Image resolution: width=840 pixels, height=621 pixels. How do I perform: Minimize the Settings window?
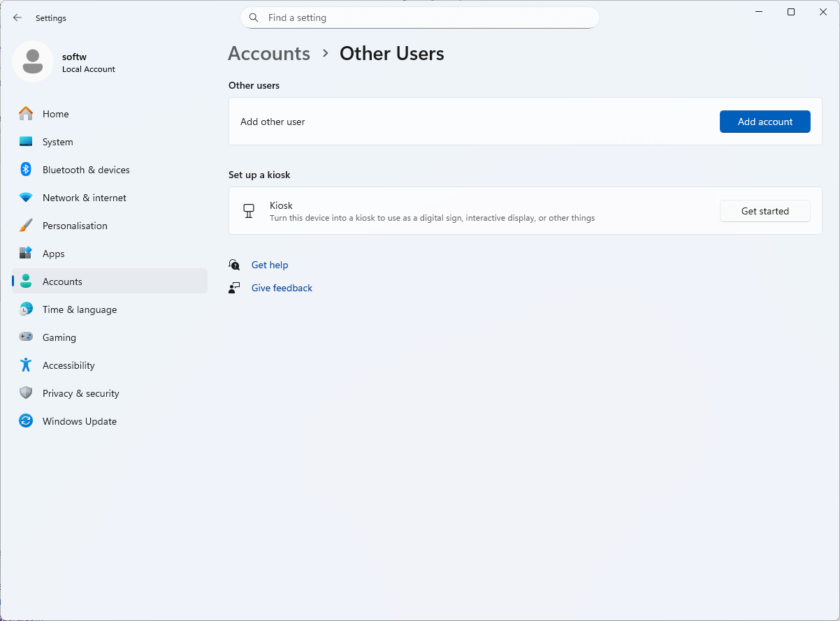(x=759, y=12)
